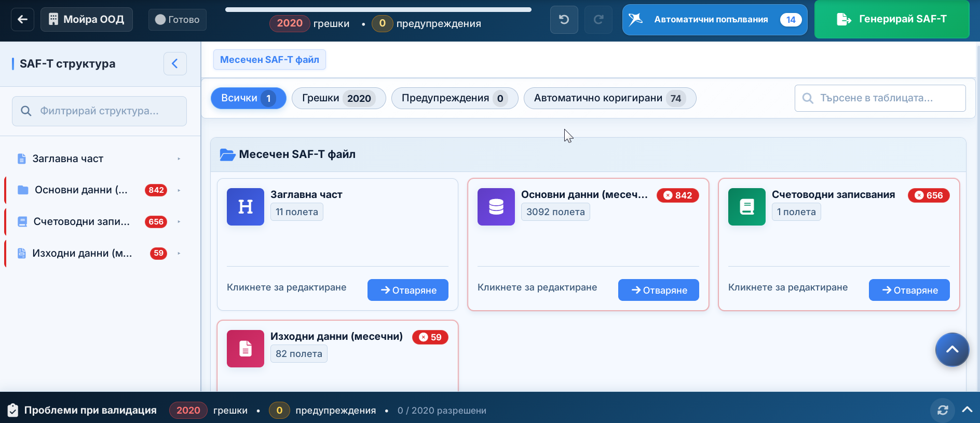Click the magnifier icon in structure filter
The width and height of the screenshot is (980, 423).
[x=26, y=111]
